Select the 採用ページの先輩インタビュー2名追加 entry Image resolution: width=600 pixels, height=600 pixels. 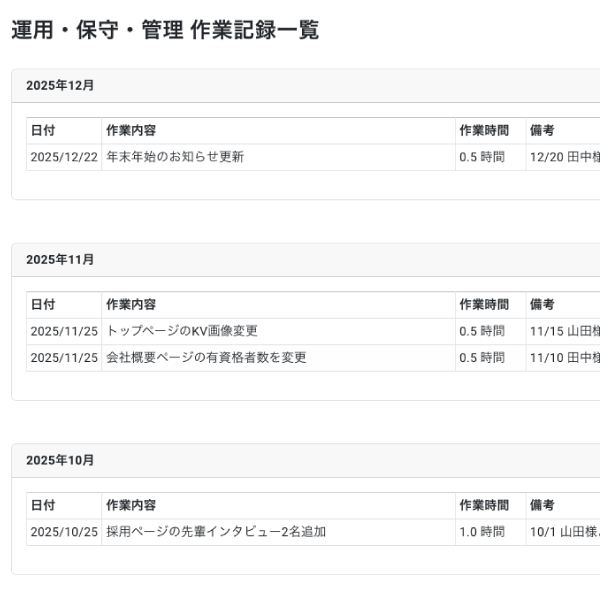tap(216, 532)
